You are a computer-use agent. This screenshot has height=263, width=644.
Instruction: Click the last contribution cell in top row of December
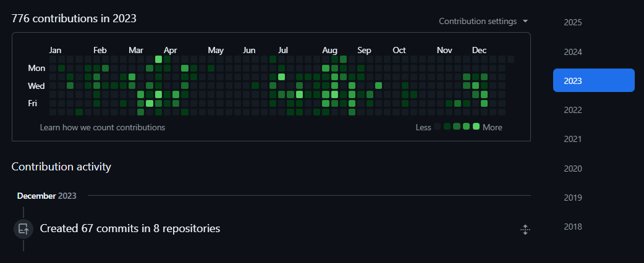click(511, 59)
